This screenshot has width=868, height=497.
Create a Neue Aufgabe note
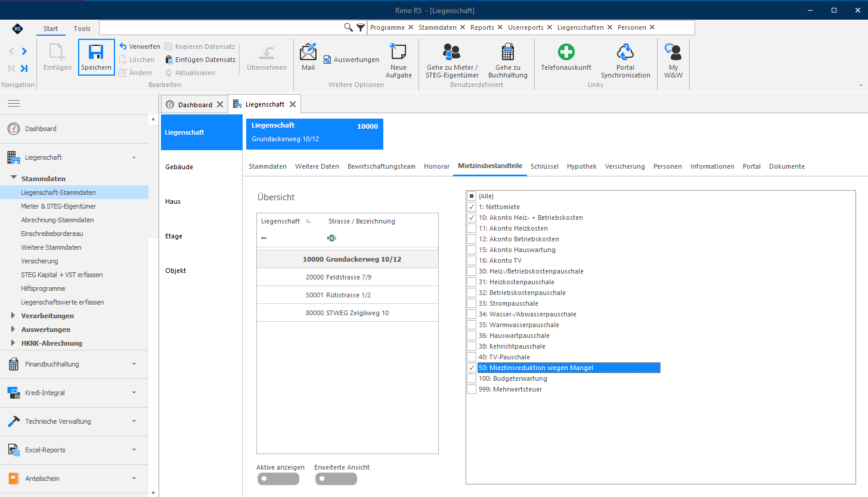(x=398, y=52)
